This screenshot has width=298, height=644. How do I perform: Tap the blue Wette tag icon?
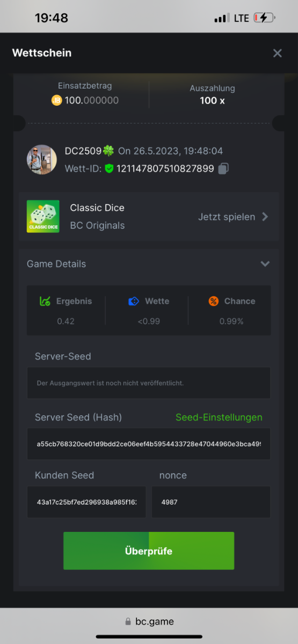[x=134, y=301]
